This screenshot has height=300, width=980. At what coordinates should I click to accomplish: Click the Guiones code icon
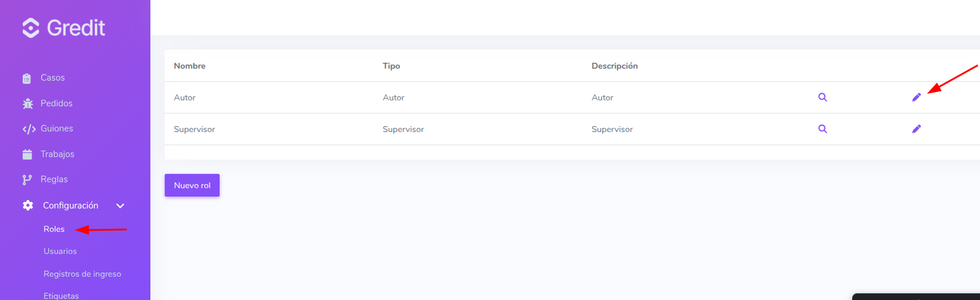coord(29,129)
